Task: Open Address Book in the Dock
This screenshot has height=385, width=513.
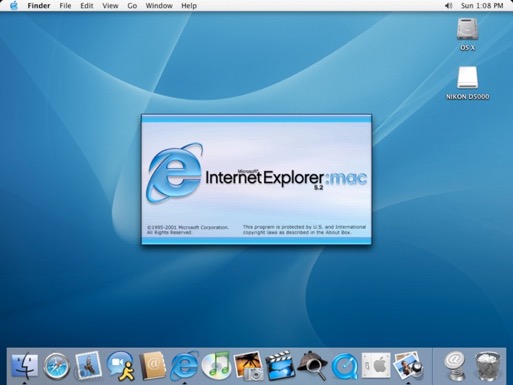Action: [x=152, y=366]
